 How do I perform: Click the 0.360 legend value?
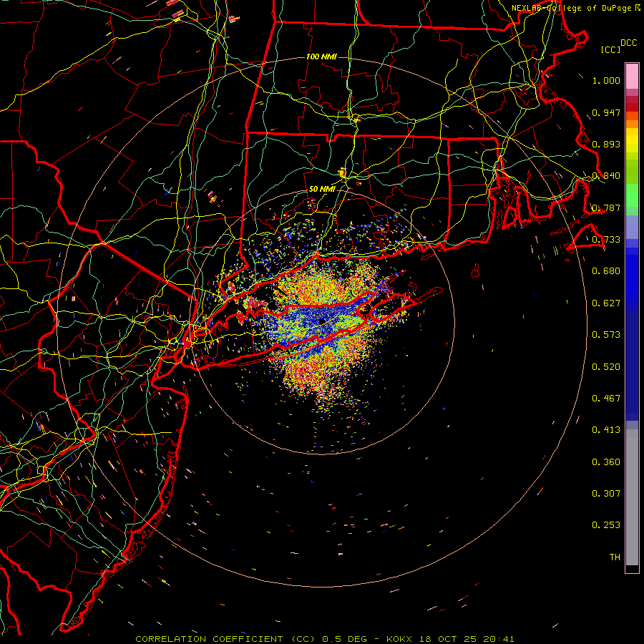(606, 462)
